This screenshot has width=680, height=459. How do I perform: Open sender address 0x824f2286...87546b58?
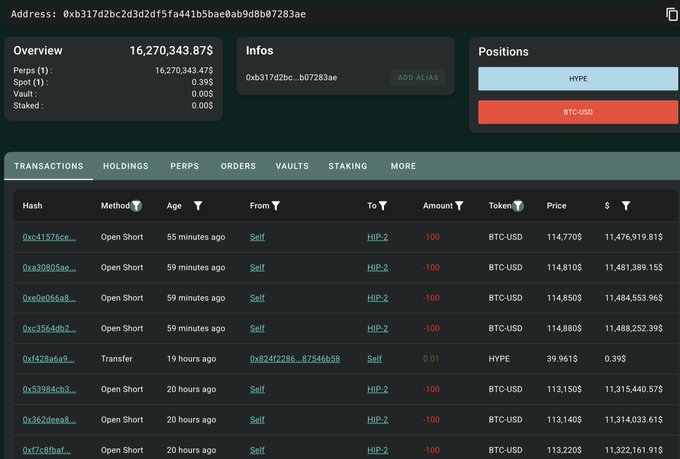(294, 358)
